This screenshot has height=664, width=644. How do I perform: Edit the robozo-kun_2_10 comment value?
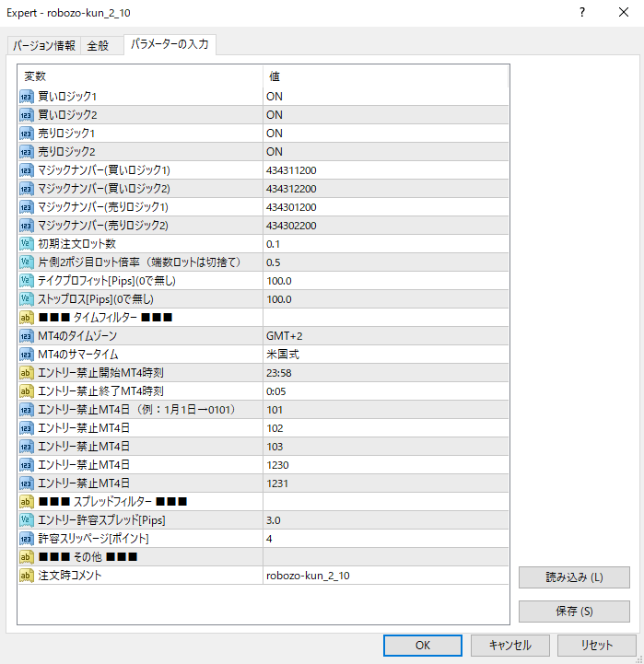coord(385,576)
